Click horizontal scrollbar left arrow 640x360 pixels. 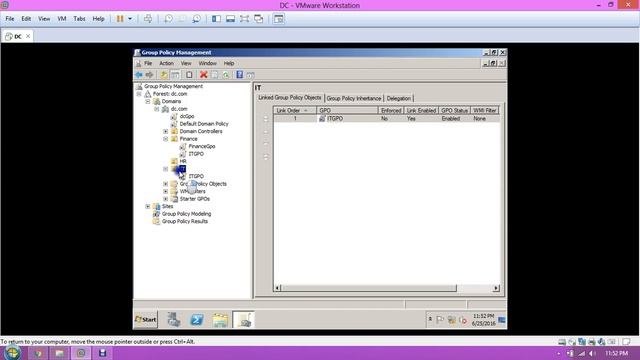pyautogui.click(x=278, y=288)
